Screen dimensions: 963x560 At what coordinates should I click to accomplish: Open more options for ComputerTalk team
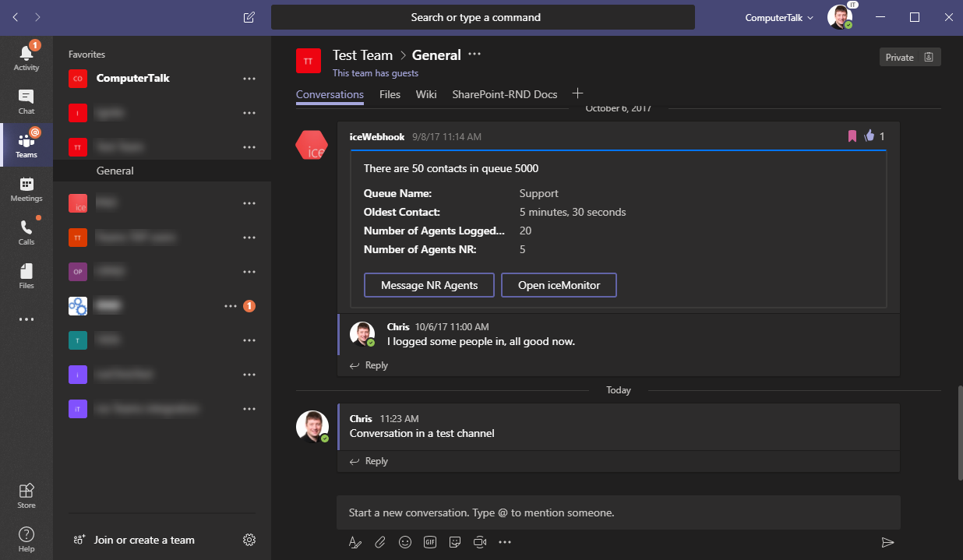[x=249, y=79]
